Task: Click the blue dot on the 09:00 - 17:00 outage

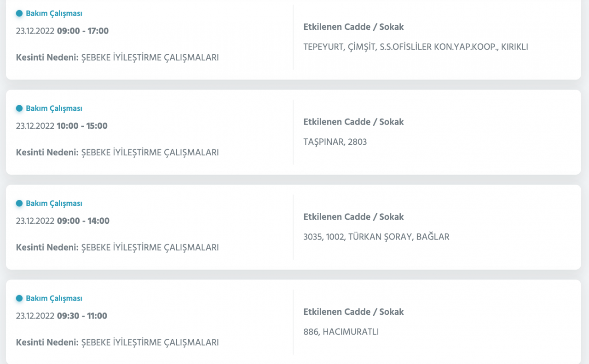Action: (x=19, y=14)
